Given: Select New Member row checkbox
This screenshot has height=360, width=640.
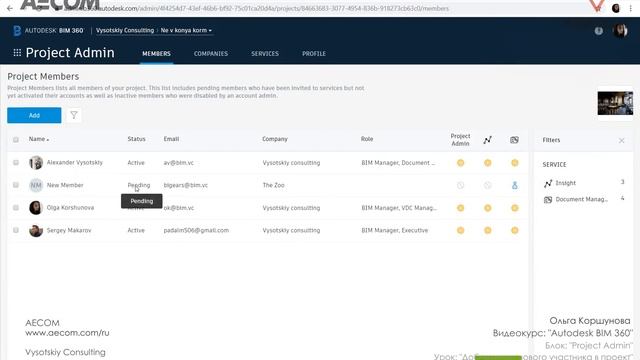Looking at the screenshot, I should [16, 185].
